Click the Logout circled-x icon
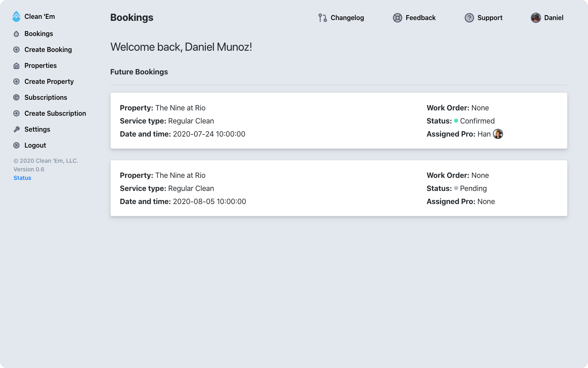Viewport: 588px width, 368px height. (x=16, y=145)
